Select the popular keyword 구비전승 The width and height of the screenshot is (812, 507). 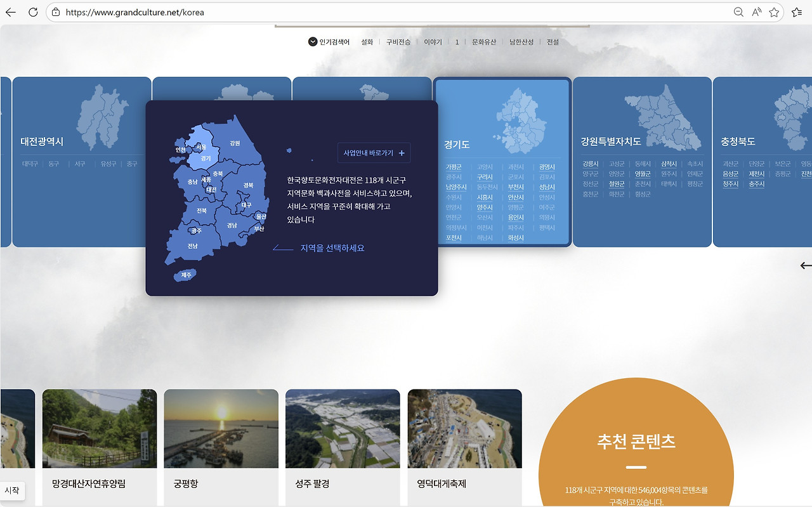(x=398, y=42)
